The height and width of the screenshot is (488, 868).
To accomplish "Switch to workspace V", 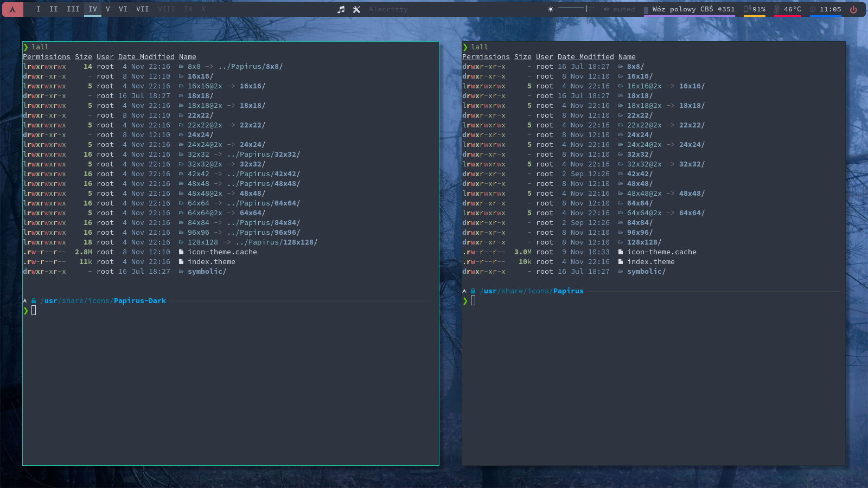I will click(108, 9).
